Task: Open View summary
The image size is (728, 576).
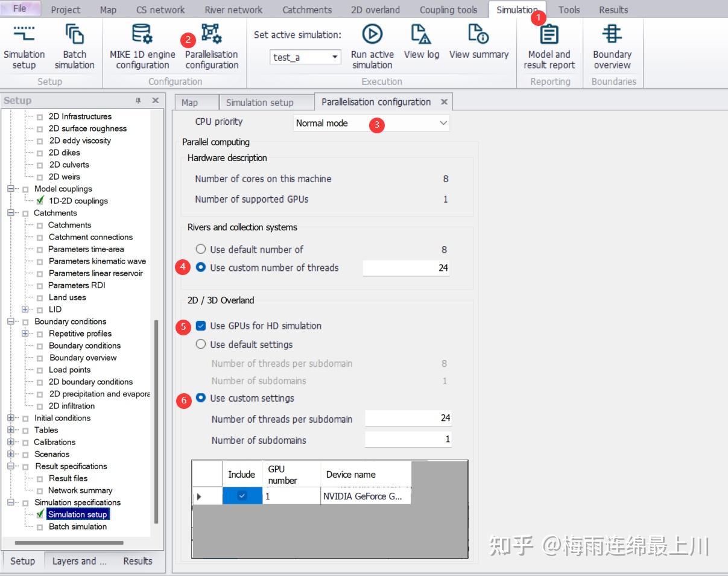Action: (479, 42)
